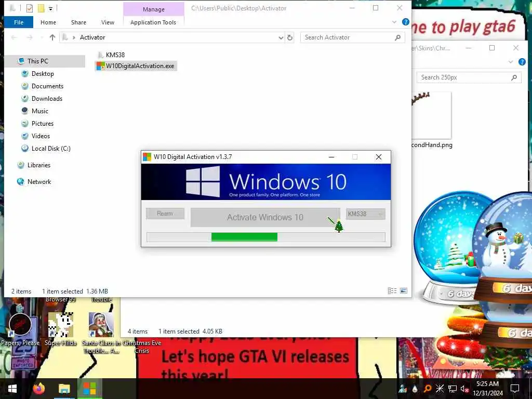Select the SecondHand.png thumbnail in back window
This screenshot has height=399, width=532.
click(431, 115)
